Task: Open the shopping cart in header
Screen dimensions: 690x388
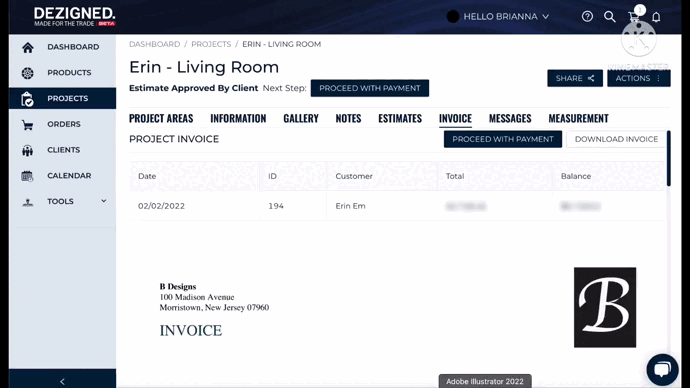Action: [634, 17]
